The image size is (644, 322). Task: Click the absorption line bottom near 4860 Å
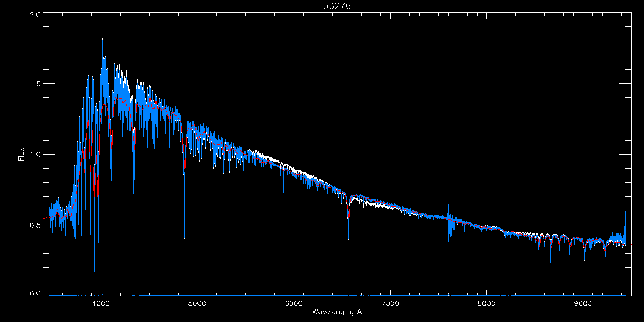click(x=184, y=236)
